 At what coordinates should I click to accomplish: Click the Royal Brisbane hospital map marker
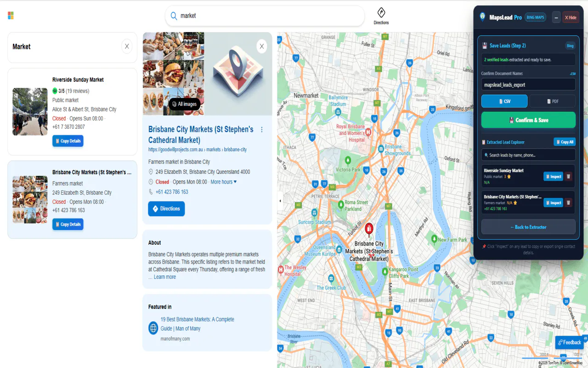(x=368, y=132)
